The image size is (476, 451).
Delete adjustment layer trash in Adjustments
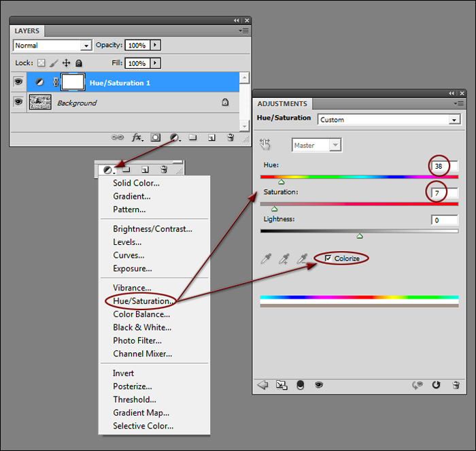point(456,385)
